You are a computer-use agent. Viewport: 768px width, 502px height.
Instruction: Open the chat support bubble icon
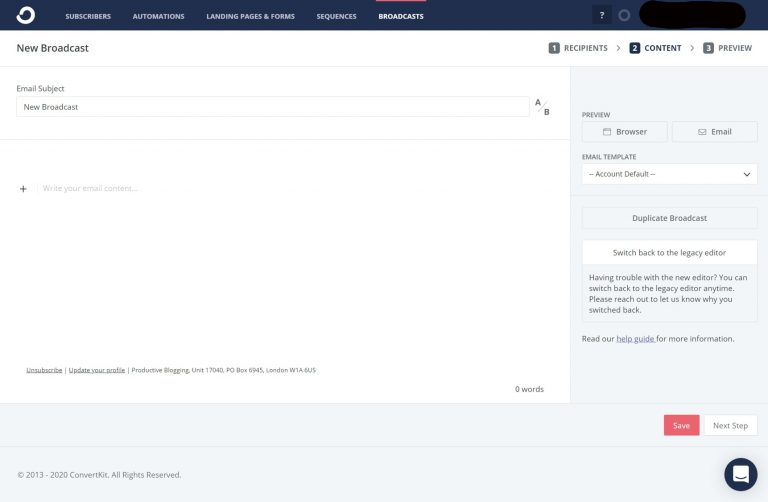pyautogui.click(x=741, y=474)
